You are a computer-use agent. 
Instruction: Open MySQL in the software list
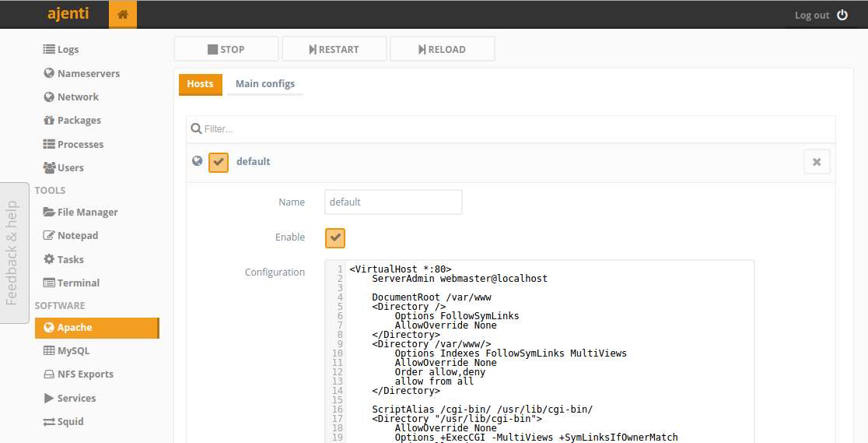click(66, 351)
